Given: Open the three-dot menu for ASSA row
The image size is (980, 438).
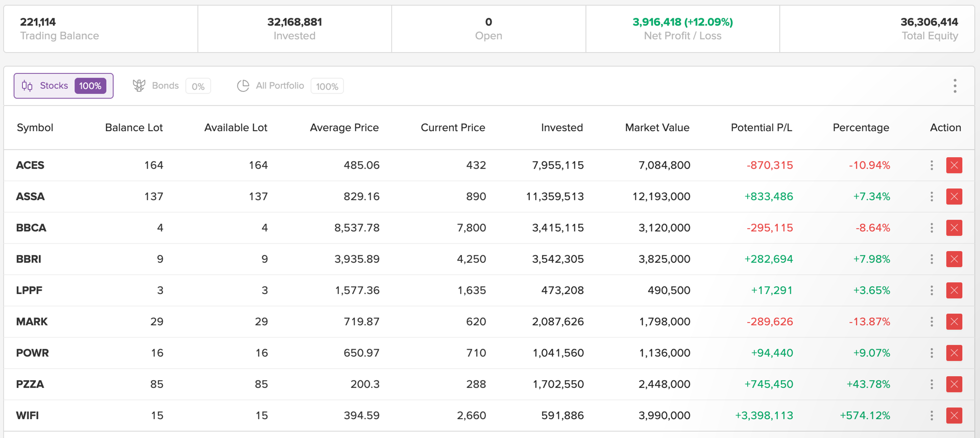Looking at the screenshot, I should (x=932, y=197).
